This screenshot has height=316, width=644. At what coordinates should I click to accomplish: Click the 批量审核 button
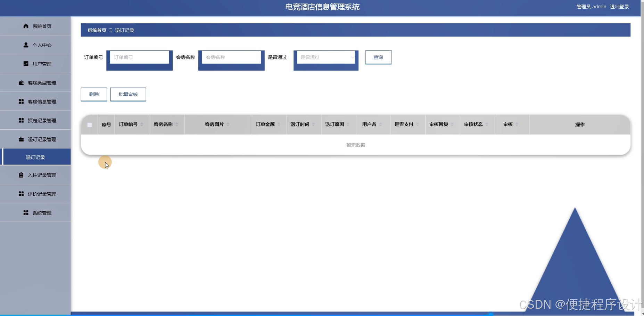point(128,94)
